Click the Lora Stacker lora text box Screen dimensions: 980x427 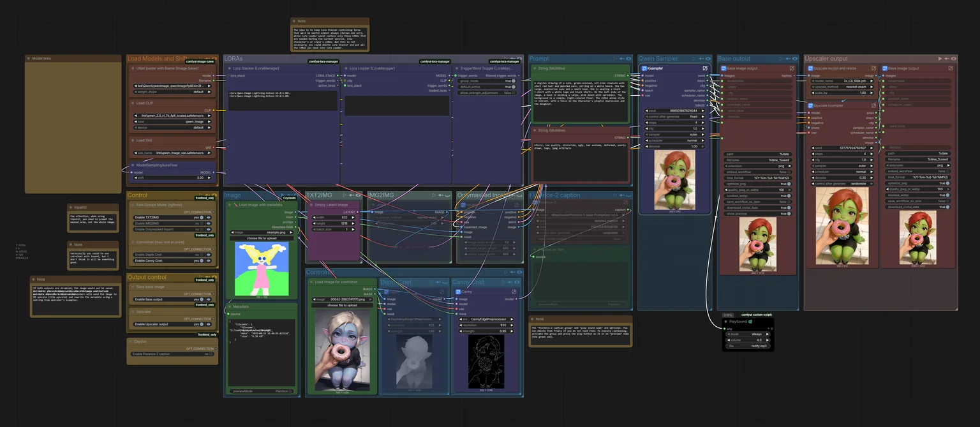pyautogui.click(x=283, y=101)
